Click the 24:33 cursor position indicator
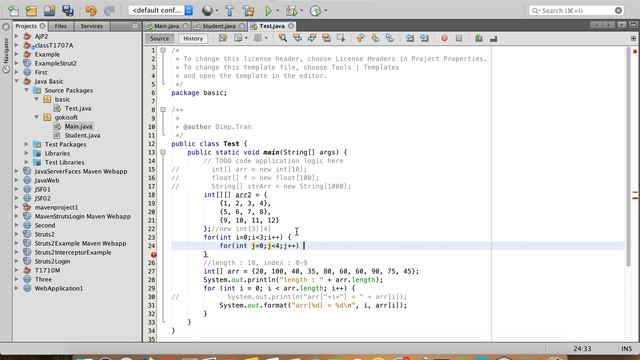Image resolution: width=640 pixels, height=360 pixels. [x=582, y=349]
